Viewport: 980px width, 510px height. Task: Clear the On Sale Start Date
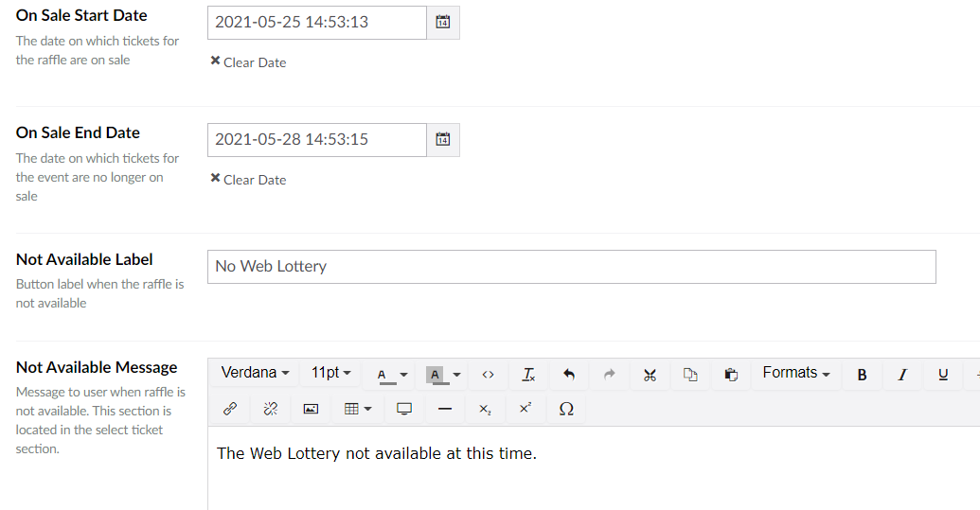248,62
